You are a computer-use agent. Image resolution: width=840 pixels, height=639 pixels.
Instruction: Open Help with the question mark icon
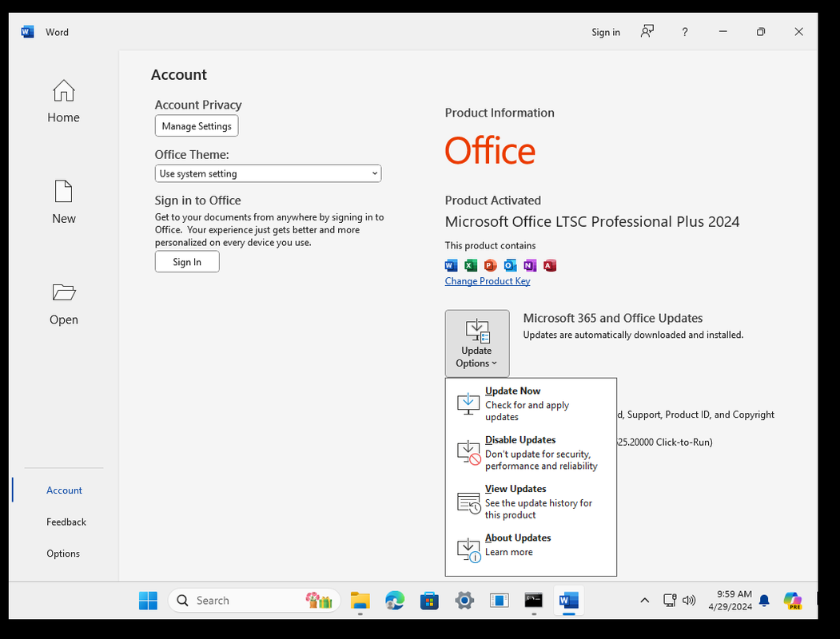click(685, 32)
